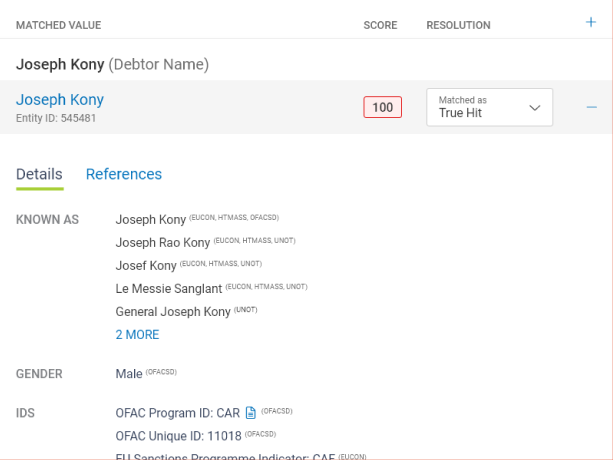Image resolution: width=613 pixels, height=460 pixels.
Task: Collapse the Joseph Kony match with minus icon
Action: click(591, 107)
